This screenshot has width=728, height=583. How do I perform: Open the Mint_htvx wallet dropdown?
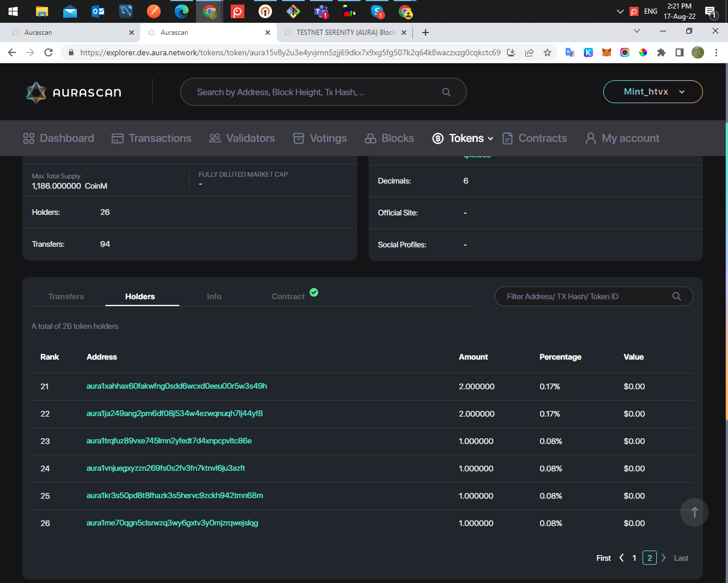point(652,91)
